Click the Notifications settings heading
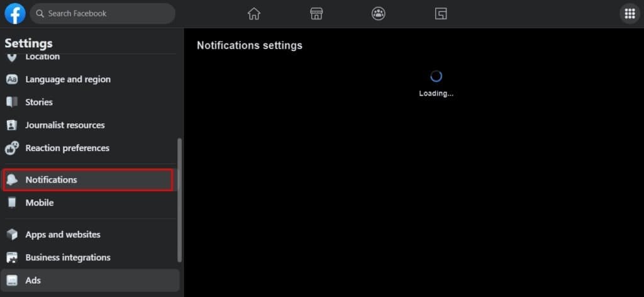Viewport: 644px width, 297px height. tap(250, 45)
